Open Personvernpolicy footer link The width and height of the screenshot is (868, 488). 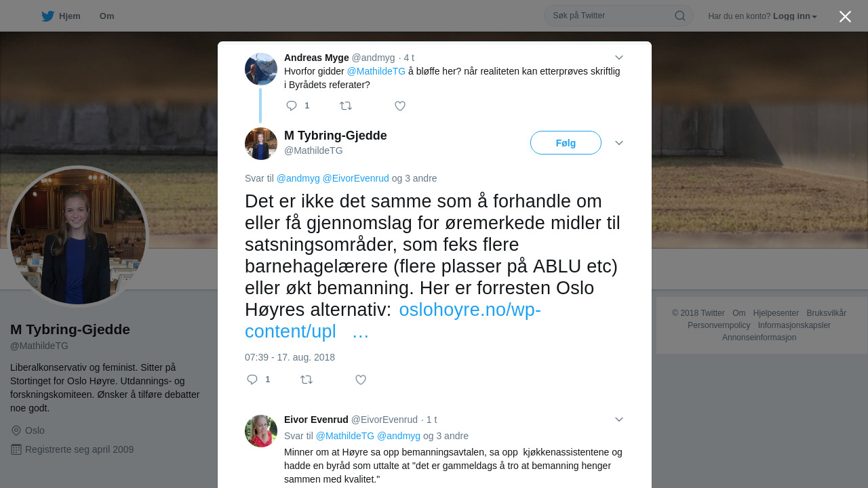[x=719, y=325]
